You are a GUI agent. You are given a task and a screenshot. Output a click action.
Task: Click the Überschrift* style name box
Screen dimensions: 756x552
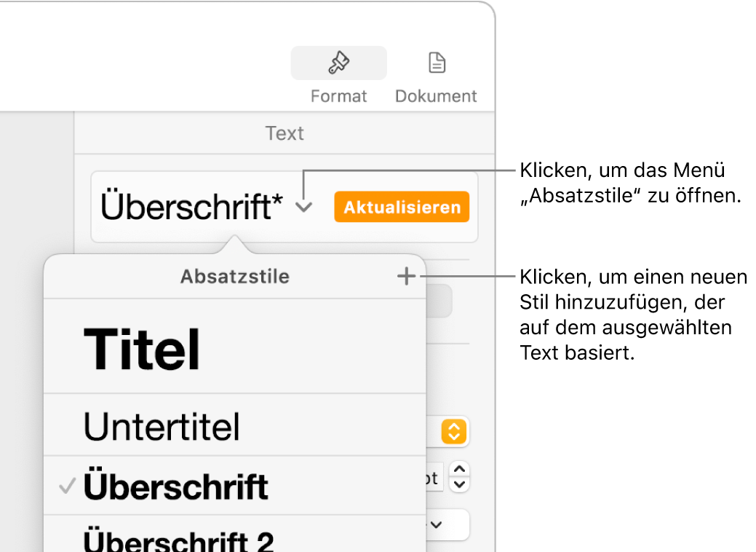(x=285, y=207)
